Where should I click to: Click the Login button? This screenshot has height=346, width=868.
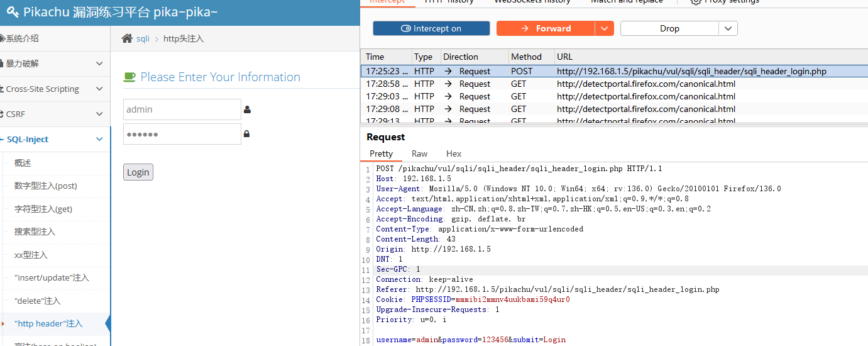coord(138,172)
